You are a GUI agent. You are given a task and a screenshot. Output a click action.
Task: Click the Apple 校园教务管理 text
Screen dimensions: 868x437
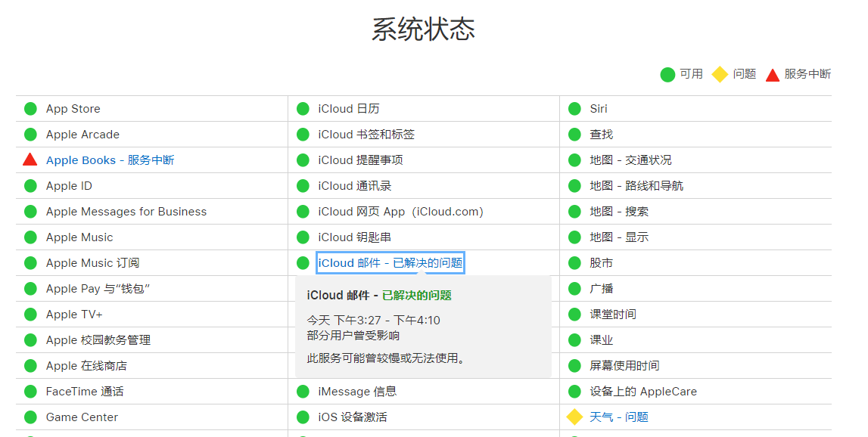coord(98,340)
